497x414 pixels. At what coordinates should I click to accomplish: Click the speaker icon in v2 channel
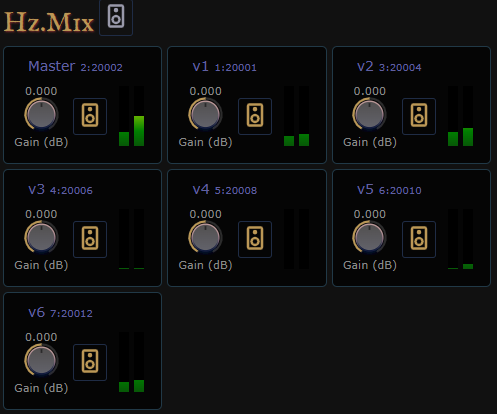click(x=419, y=116)
